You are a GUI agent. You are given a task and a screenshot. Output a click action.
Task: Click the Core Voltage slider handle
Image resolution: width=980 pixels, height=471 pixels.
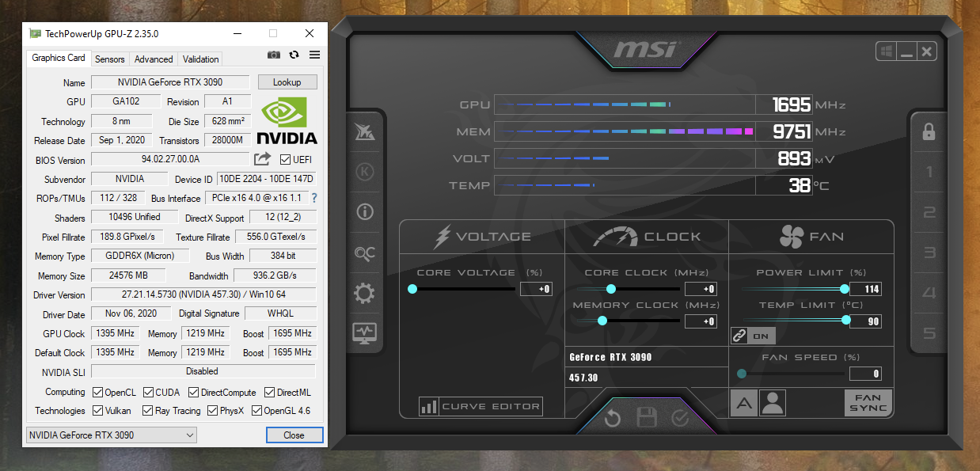pyautogui.click(x=412, y=289)
